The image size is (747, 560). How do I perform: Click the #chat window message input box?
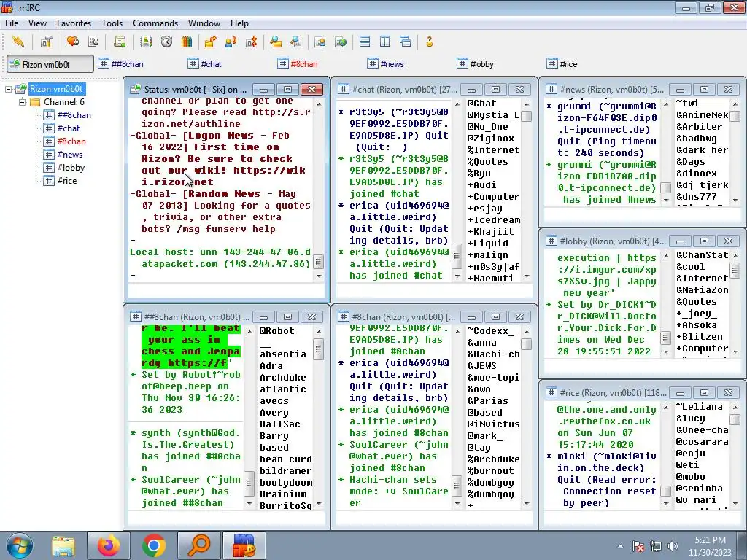[x=434, y=290]
